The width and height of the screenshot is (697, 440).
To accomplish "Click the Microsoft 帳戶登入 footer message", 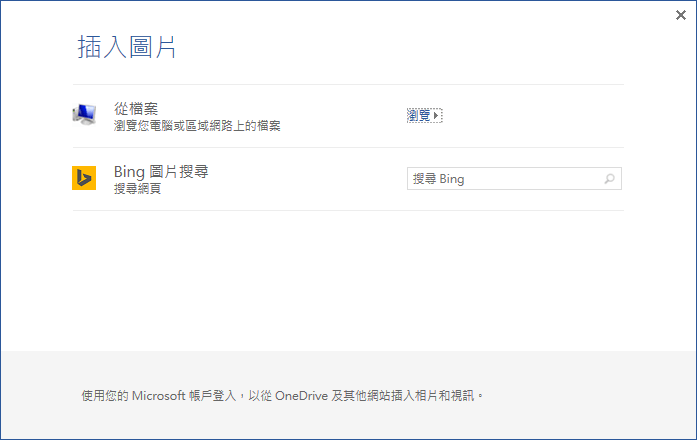I will click(282, 396).
